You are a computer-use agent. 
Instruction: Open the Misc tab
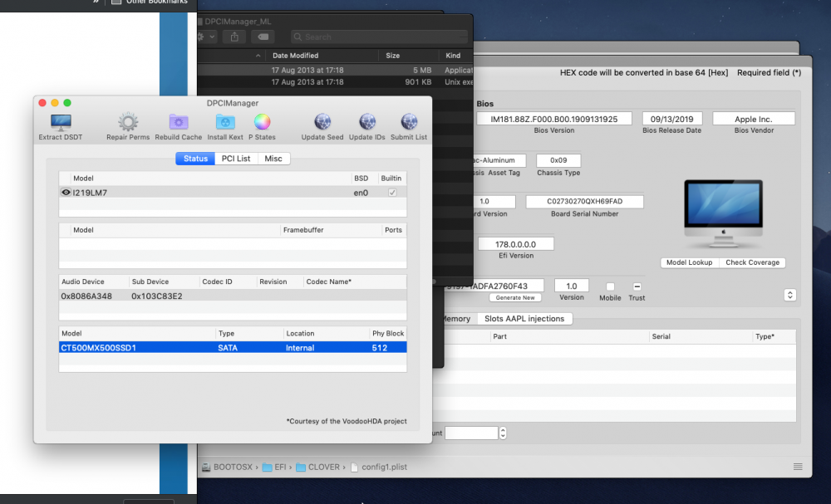273,159
